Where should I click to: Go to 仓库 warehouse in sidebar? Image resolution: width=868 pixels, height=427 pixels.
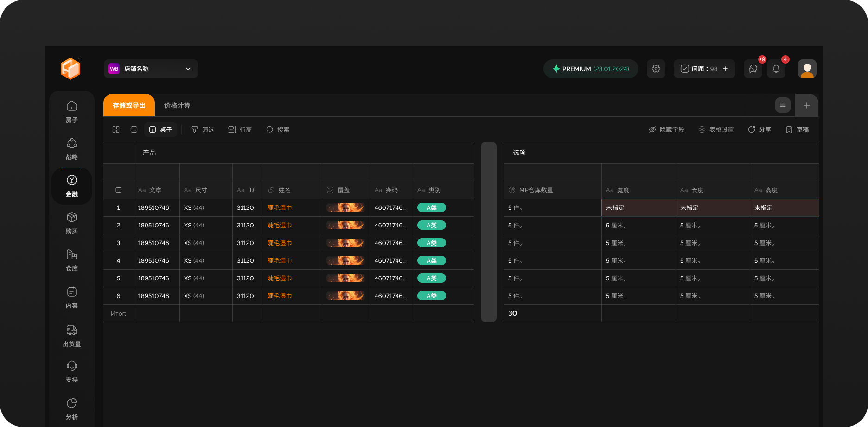tap(71, 260)
